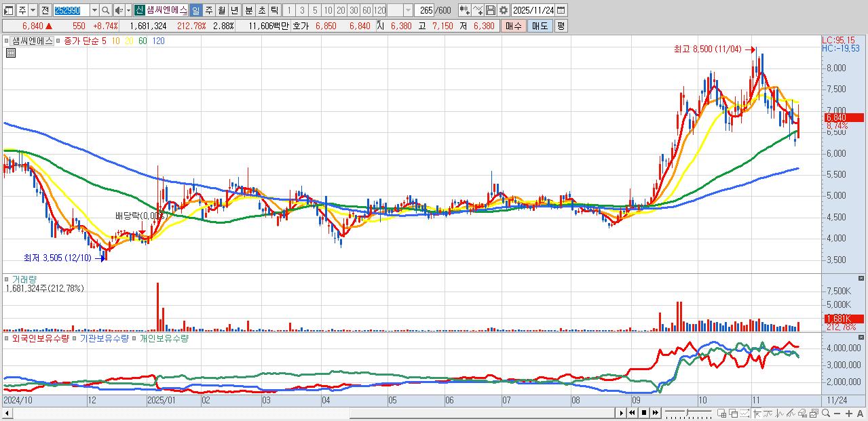Click the diagonal lines drawing icon at bottom
Viewport: 868px width, 421px height.
click(791, 413)
